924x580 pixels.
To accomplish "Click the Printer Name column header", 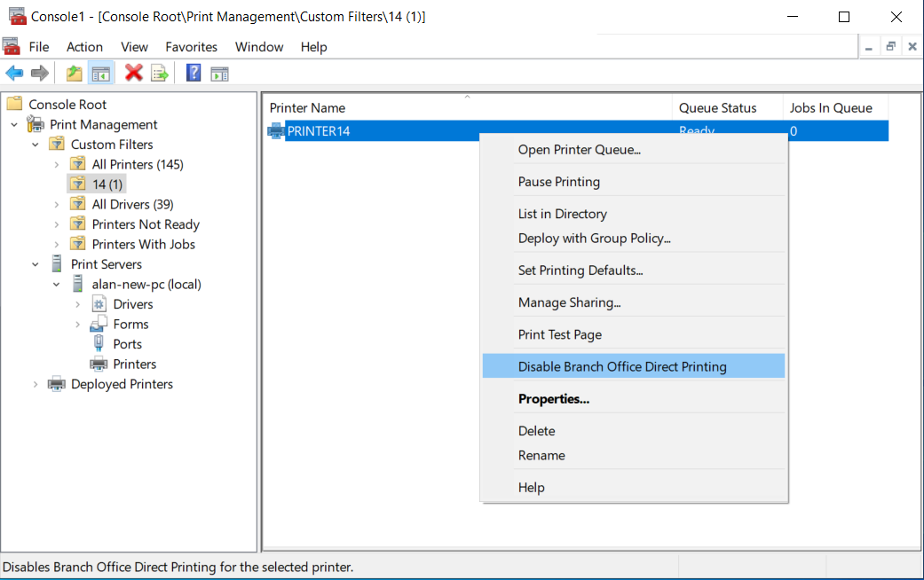I will (x=467, y=108).
